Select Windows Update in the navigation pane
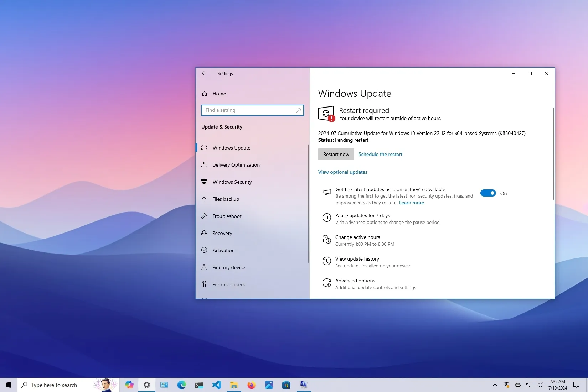588x392 pixels. (x=231, y=148)
